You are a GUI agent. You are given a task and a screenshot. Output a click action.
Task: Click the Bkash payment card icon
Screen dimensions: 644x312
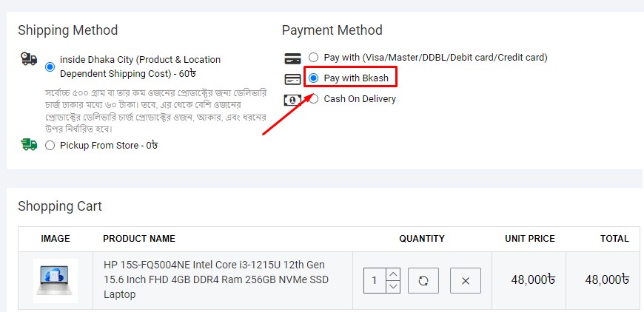point(293,79)
